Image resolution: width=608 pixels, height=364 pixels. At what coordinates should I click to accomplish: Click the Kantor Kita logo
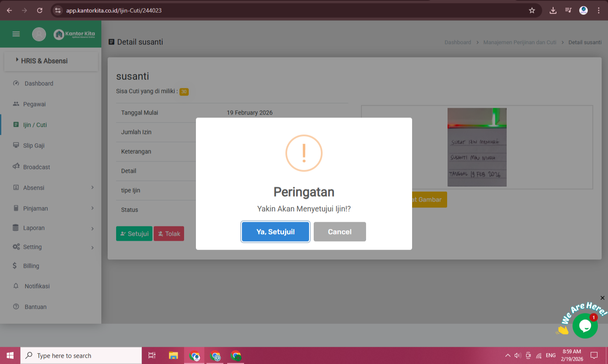74,34
